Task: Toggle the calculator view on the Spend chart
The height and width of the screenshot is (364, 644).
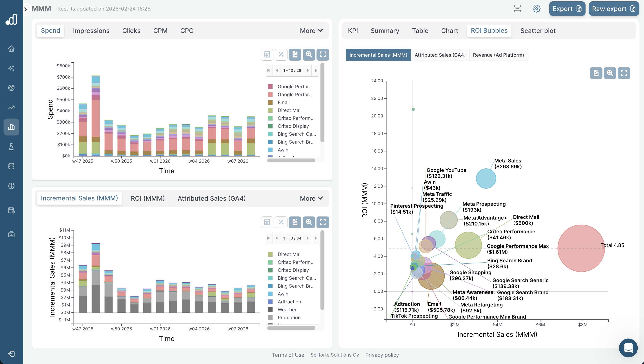Action: click(267, 54)
